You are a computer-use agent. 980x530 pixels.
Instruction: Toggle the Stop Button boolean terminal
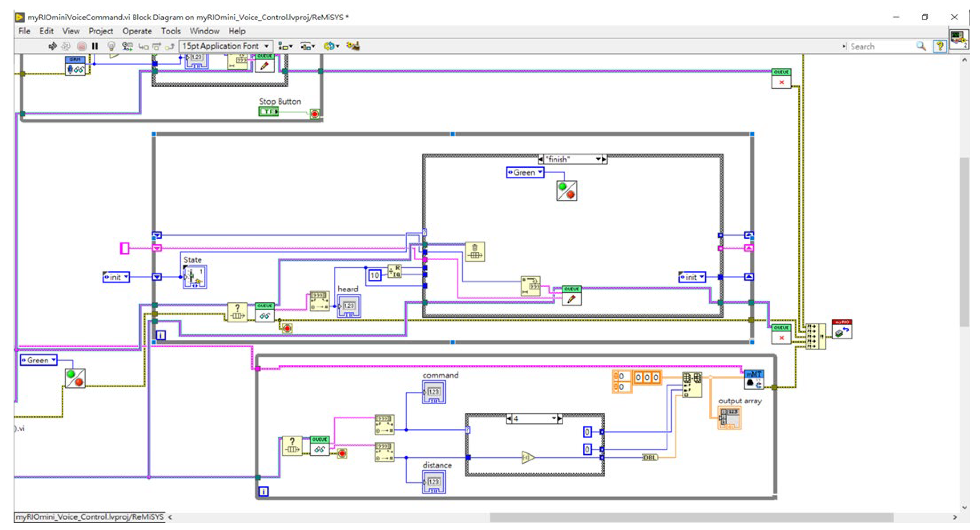(x=269, y=112)
